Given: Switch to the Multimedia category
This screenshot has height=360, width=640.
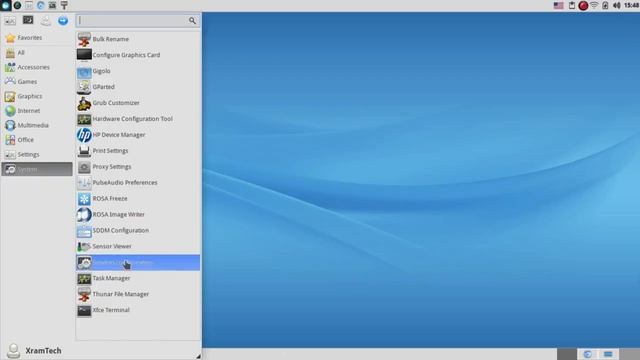Looking at the screenshot, I should pos(37,125).
